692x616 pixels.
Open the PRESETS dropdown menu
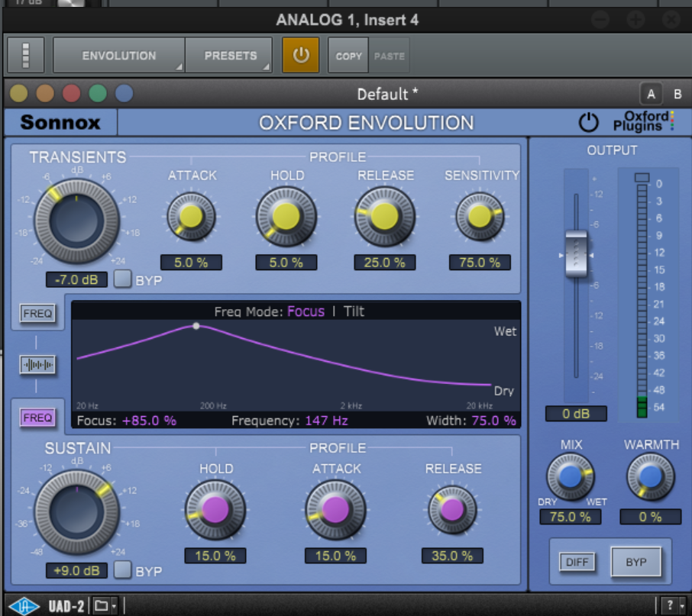point(228,55)
